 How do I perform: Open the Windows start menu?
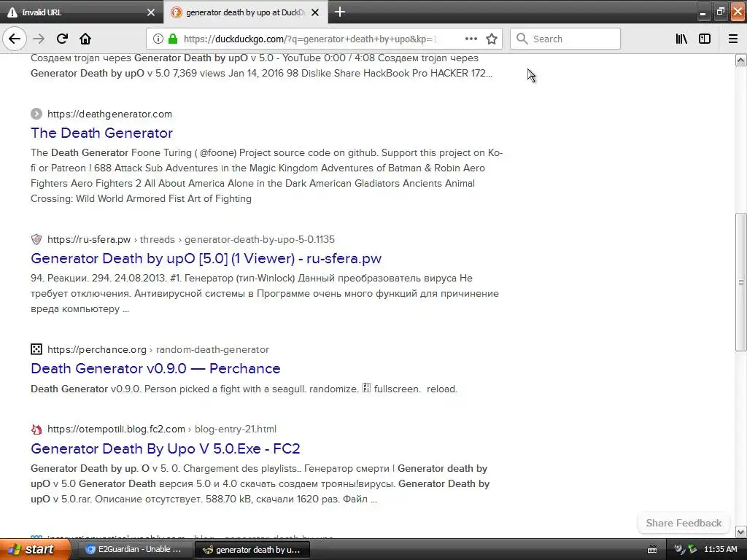(x=35, y=549)
